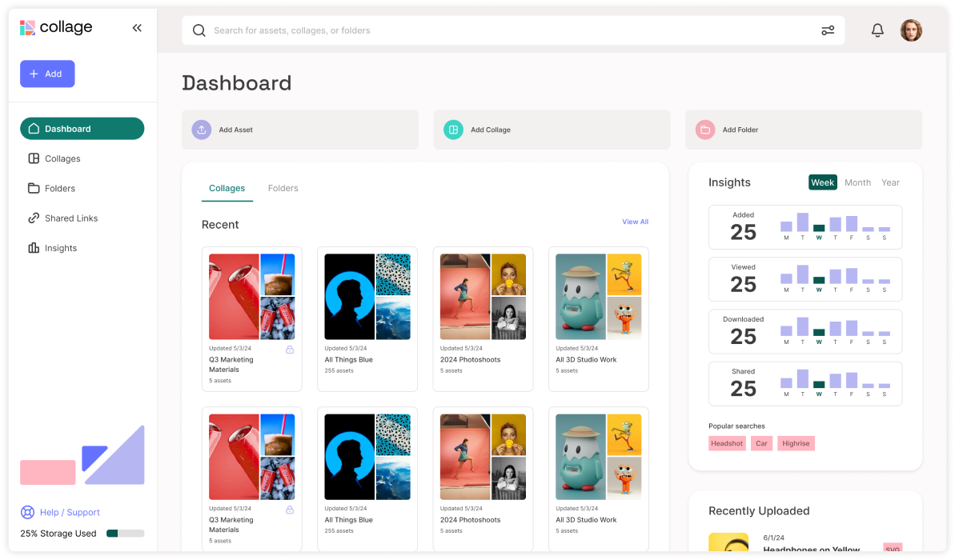Open the notifications bell
This screenshot has height=560, width=955.
tap(877, 30)
